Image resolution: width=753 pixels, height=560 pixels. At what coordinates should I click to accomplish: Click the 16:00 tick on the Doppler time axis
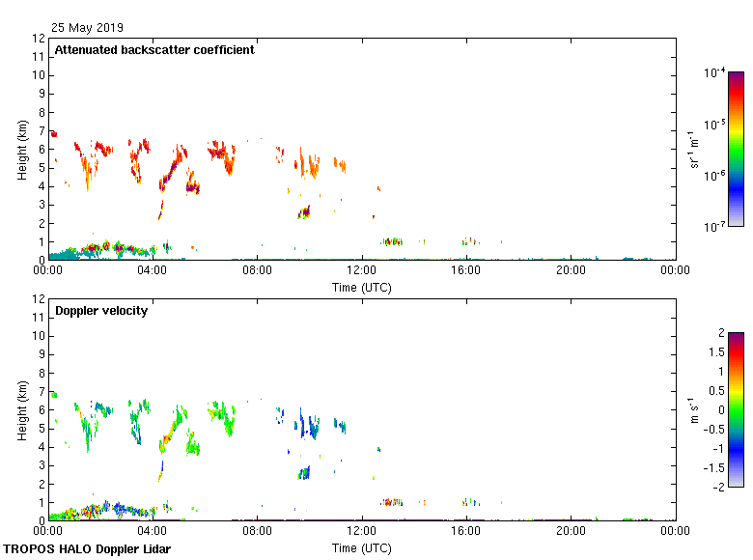click(x=466, y=532)
